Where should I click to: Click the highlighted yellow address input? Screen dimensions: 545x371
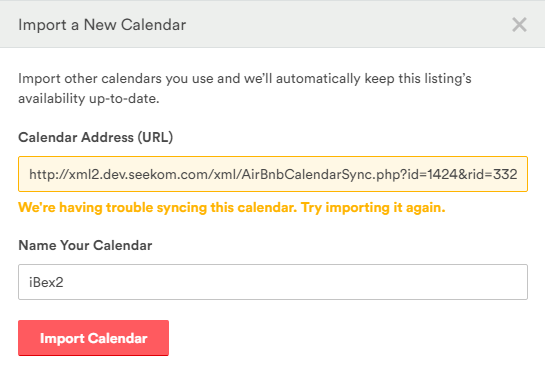pyautogui.click(x=273, y=174)
